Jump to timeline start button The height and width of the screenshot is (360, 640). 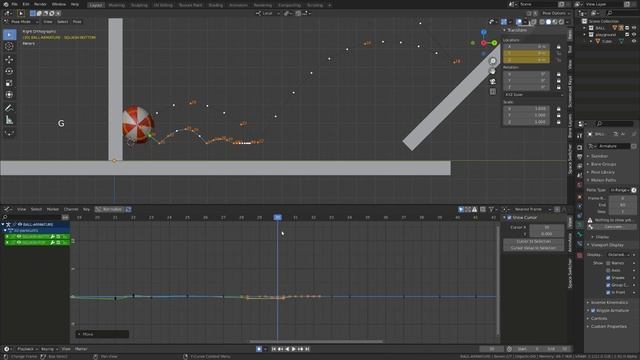(x=274, y=349)
